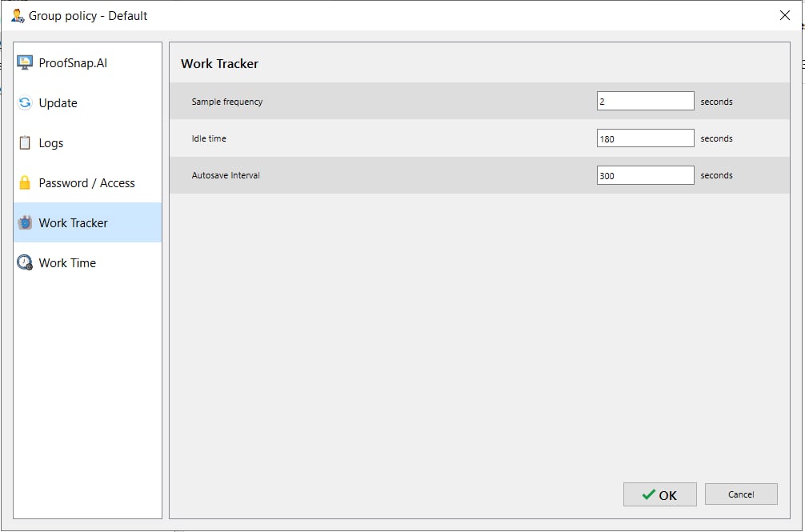The height and width of the screenshot is (532, 805).
Task: Click the Update refresh arrows icon
Action: 25,103
